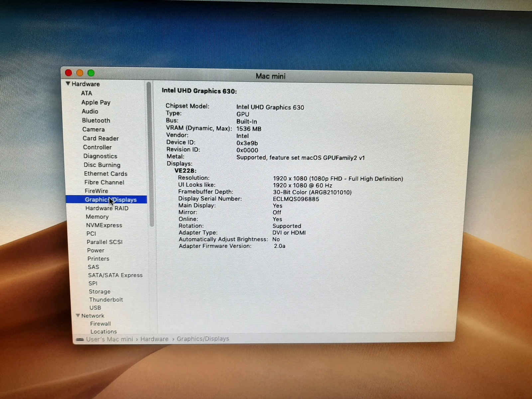Viewport: 532px width, 399px height.
Task: Click the Intel UHD Graphics 630 heading
Action: (x=199, y=91)
